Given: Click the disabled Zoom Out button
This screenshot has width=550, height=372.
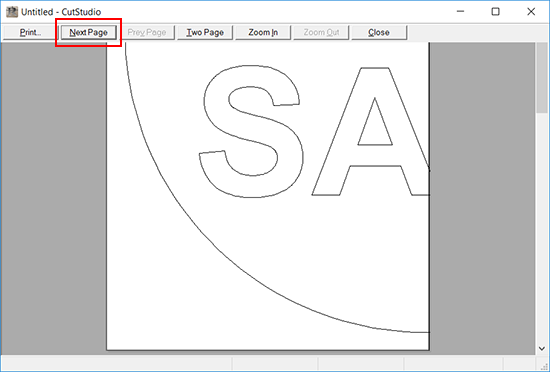Looking at the screenshot, I should click(x=321, y=33).
